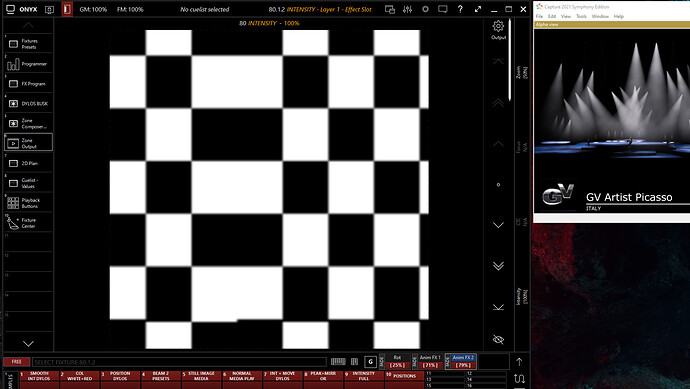Click the record circle icon in ONYX header

tap(425, 9)
